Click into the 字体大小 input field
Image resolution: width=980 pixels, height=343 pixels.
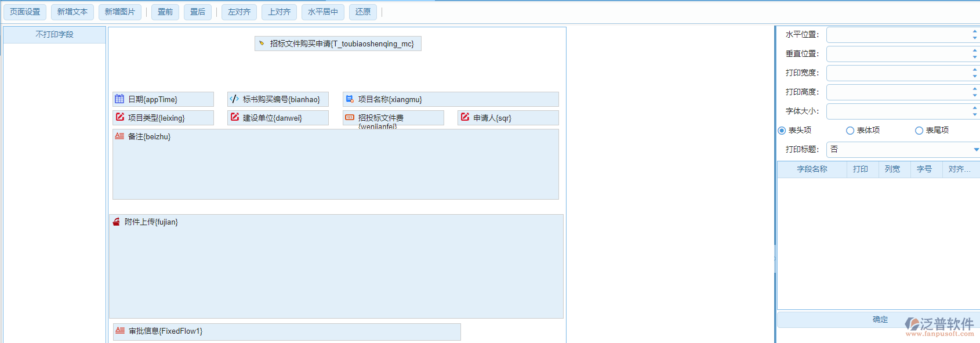pyautogui.click(x=899, y=111)
